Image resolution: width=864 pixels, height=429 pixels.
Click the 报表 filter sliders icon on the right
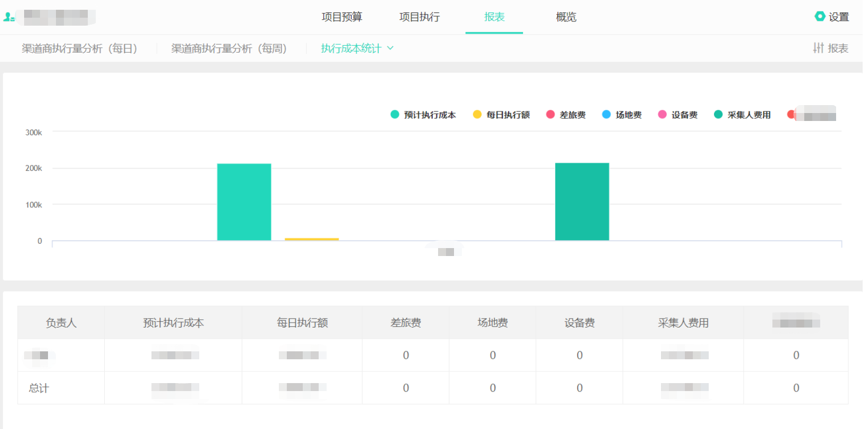coord(818,48)
